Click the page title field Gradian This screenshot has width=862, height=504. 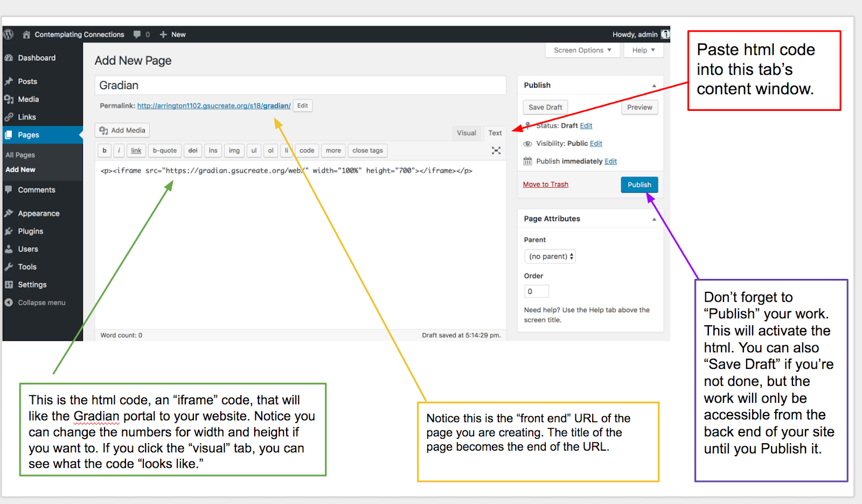coord(301,86)
